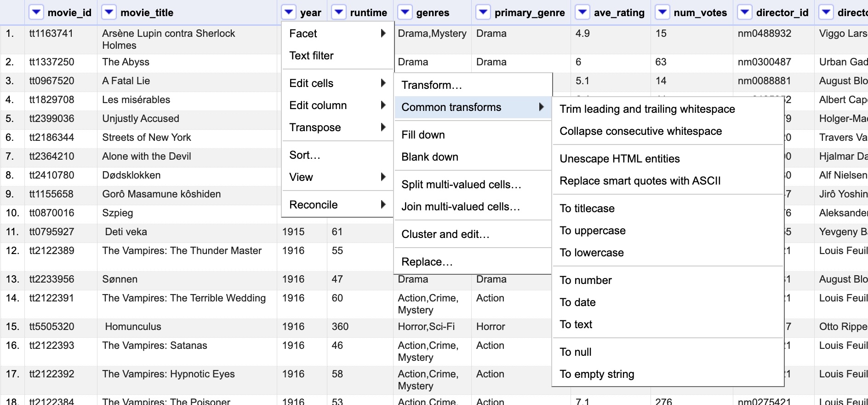The width and height of the screenshot is (868, 405).
Task: Click the title cell Szpieg
Action: [x=118, y=213]
